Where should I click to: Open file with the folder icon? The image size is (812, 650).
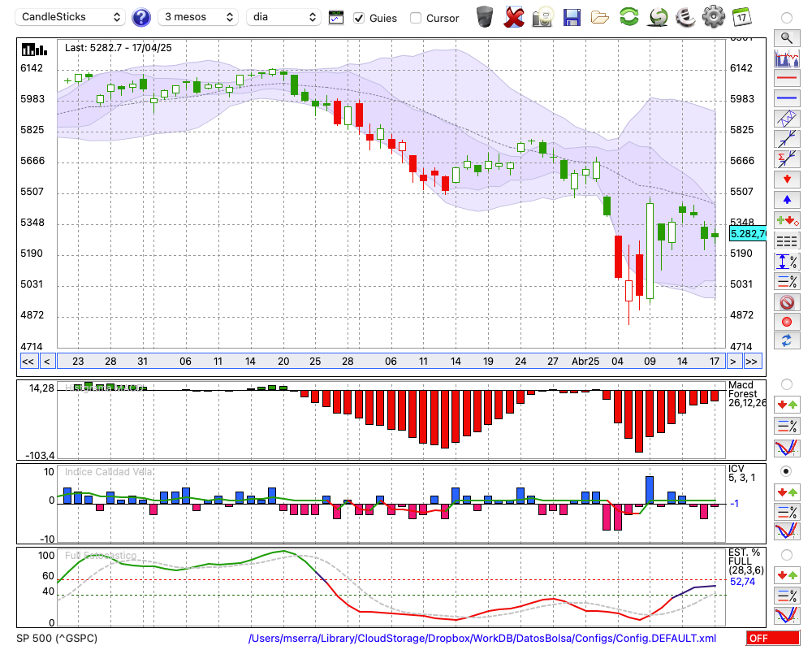point(600,18)
